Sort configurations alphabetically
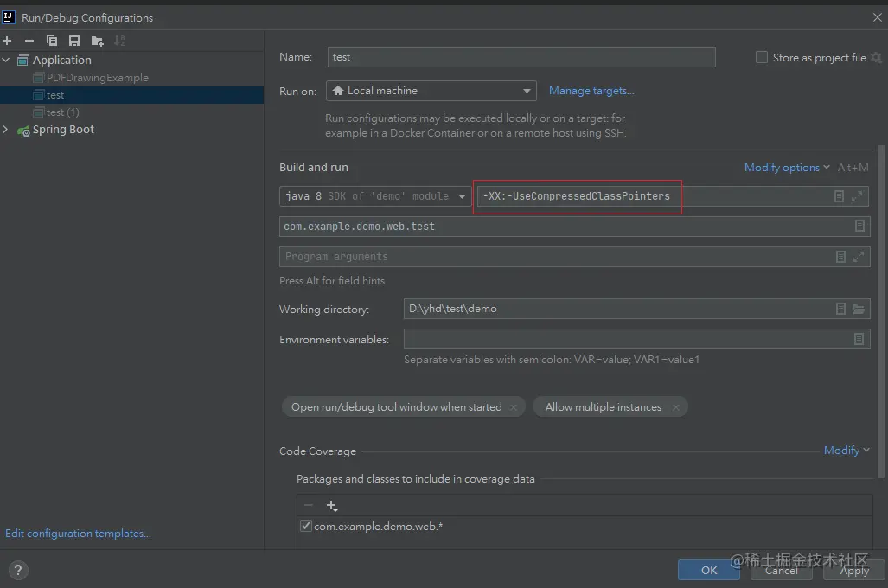Viewport: 888px width, 588px height. [119, 41]
